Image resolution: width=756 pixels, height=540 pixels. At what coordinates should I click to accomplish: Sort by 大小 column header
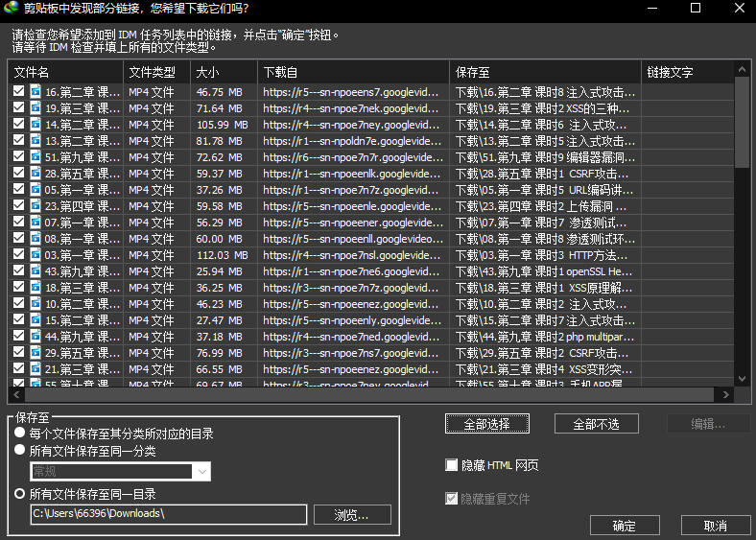pyautogui.click(x=224, y=72)
